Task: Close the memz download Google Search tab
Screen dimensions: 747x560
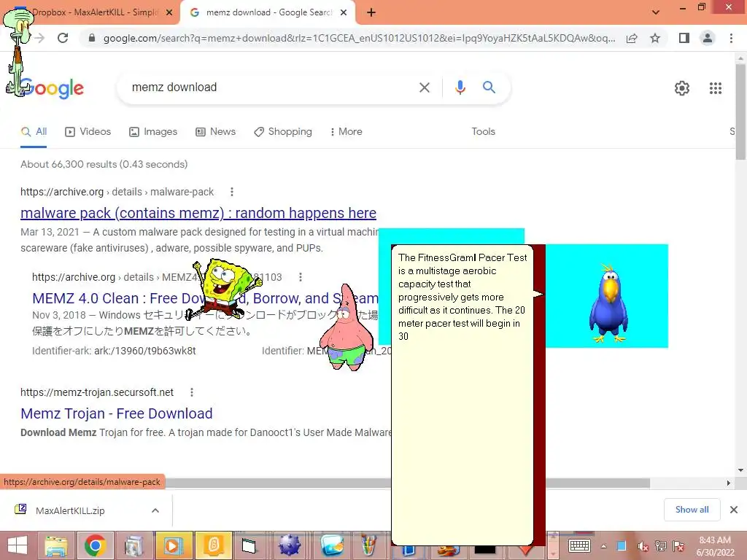Action: tap(344, 12)
